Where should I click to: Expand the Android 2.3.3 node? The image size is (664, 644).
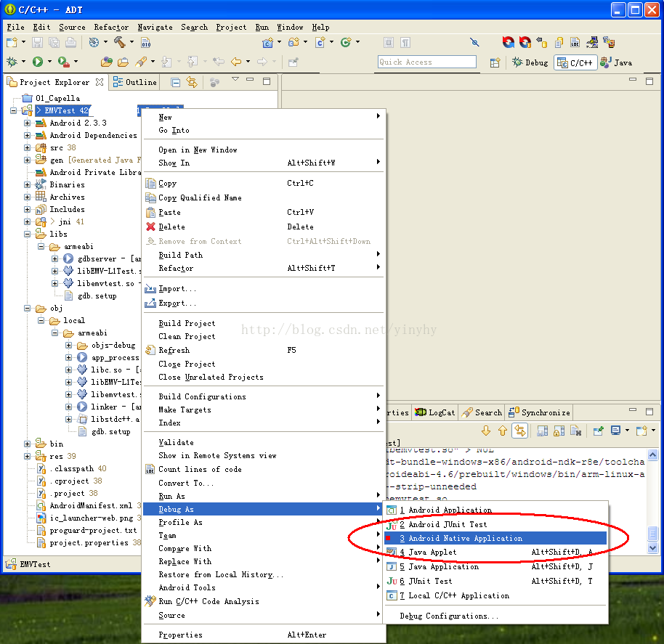[27, 123]
